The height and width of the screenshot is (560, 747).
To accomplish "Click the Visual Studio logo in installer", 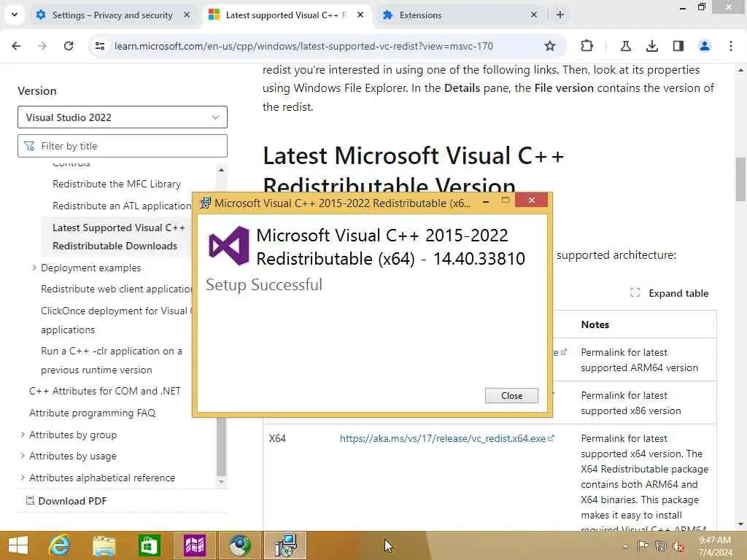I will tap(228, 246).
